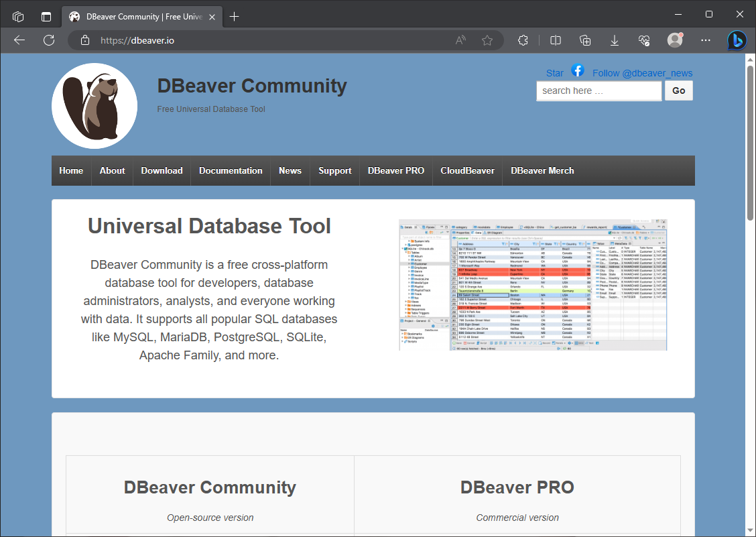Viewport: 756px width, 537px height.
Task: Open a new tab with the plus icon
Action: point(235,17)
